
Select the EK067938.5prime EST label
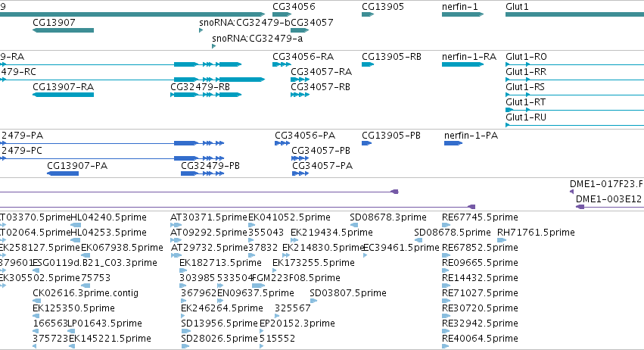tap(122, 248)
